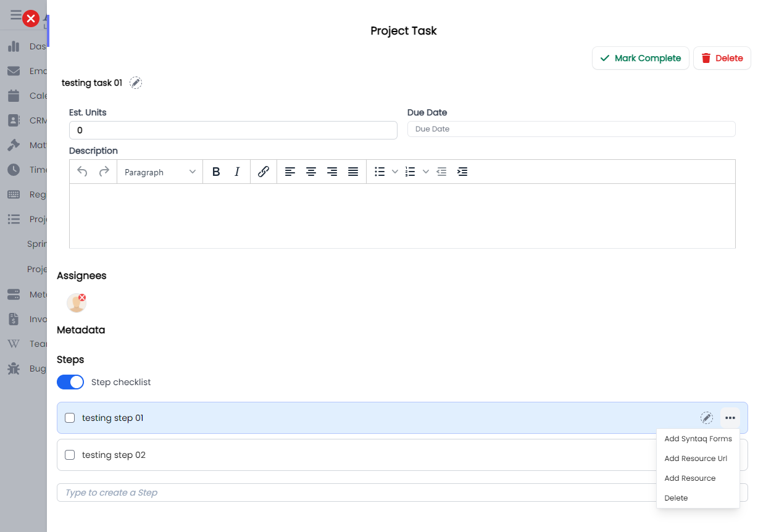758x532 pixels.
Task: Increase indent in the description editor
Action: [x=462, y=172]
